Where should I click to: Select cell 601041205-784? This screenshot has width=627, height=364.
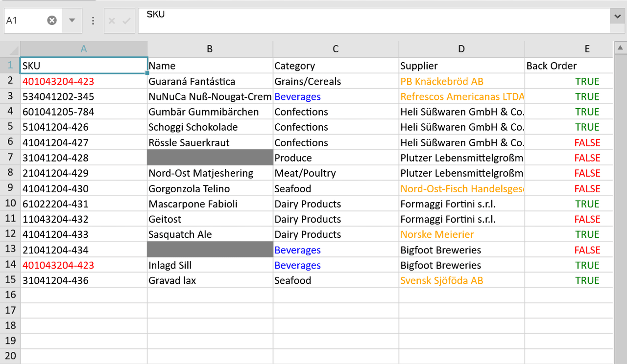coord(84,112)
